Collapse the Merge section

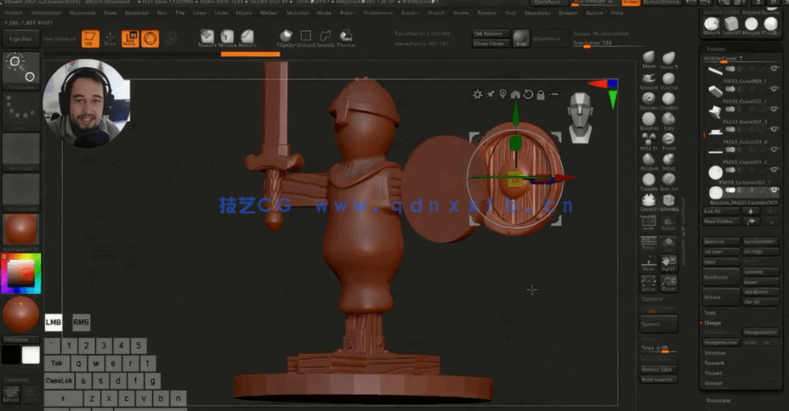point(713,323)
